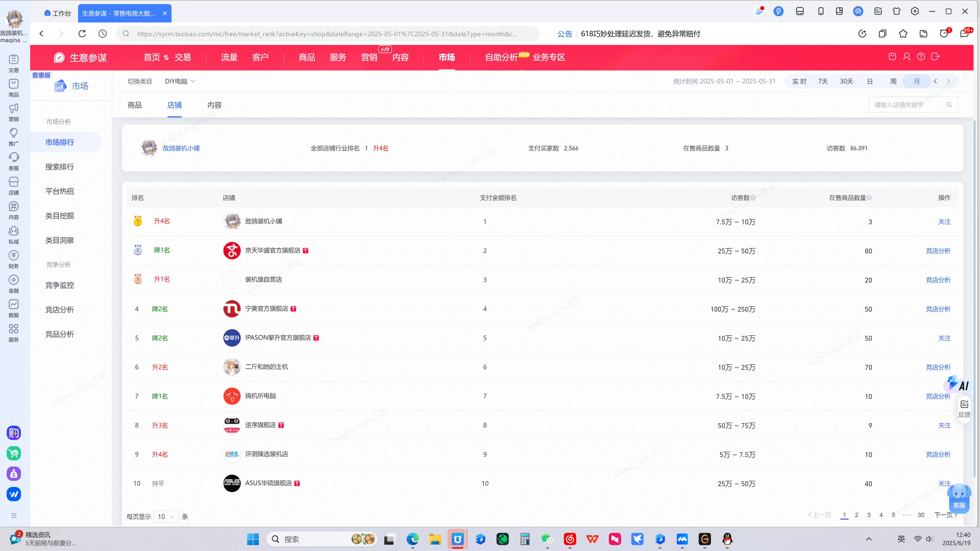Image resolution: width=980 pixels, height=551 pixels.
Task: Open 搜索排行 in the left menu
Action: 60,167
